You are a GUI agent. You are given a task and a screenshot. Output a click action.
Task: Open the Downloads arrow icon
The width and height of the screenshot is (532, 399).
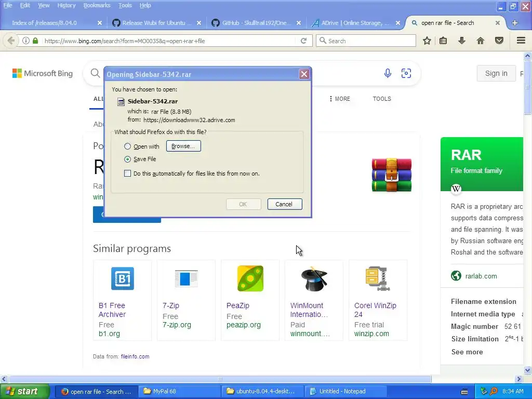point(461,41)
